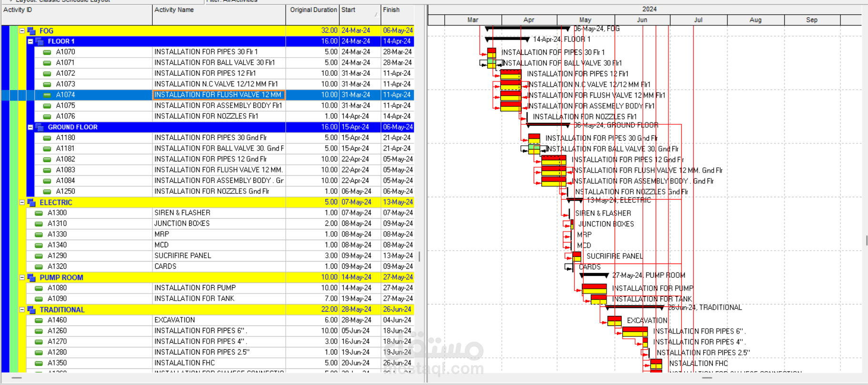Click the TRADITIONAL WBS band icon
Image resolution: width=868 pixels, height=385 pixels.
[31, 310]
